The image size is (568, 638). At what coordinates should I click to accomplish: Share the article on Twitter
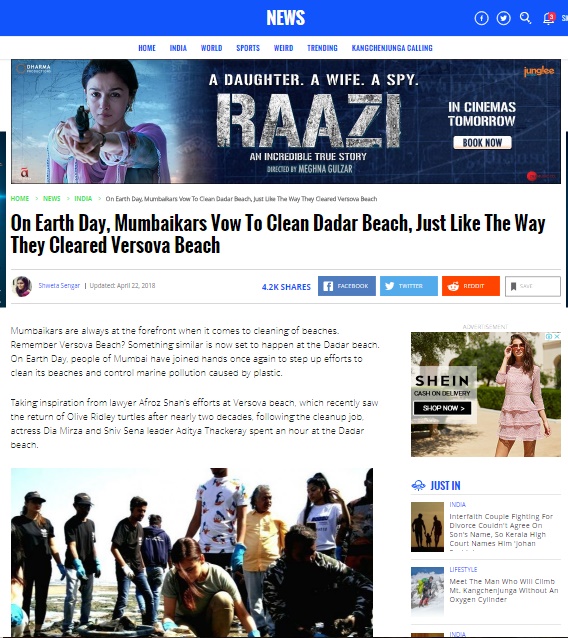click(409, 286)
